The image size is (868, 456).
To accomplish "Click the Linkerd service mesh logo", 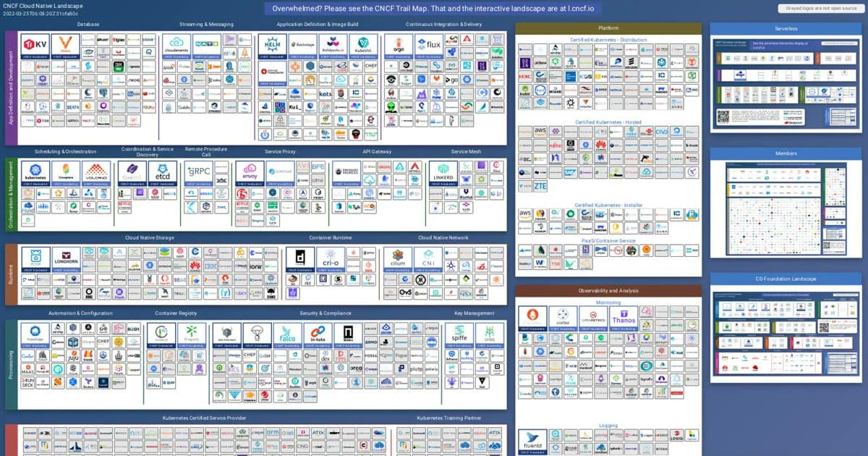I will point(441,174).
